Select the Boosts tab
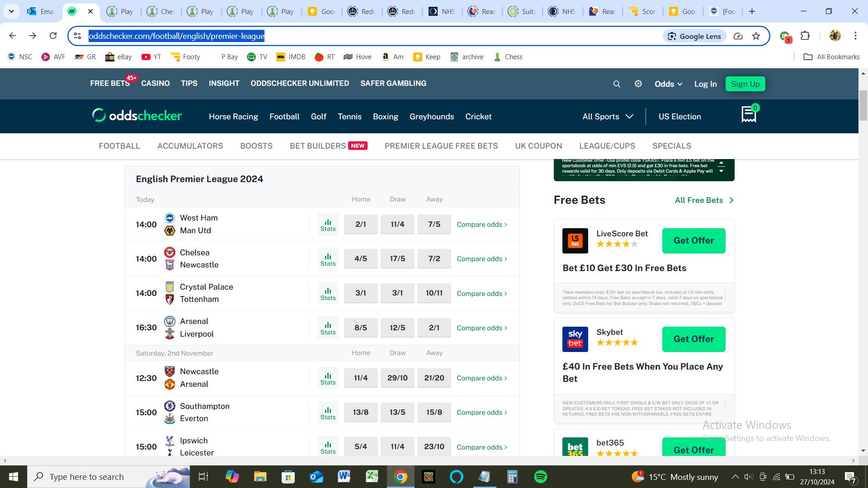This screenshot has height=488, width=868. [x=256, y=146]
